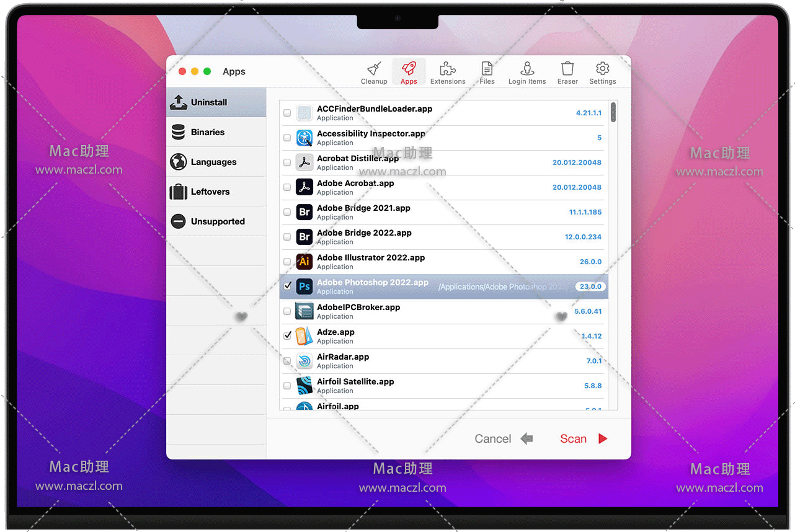Click the Cancel button

[504, 439]
